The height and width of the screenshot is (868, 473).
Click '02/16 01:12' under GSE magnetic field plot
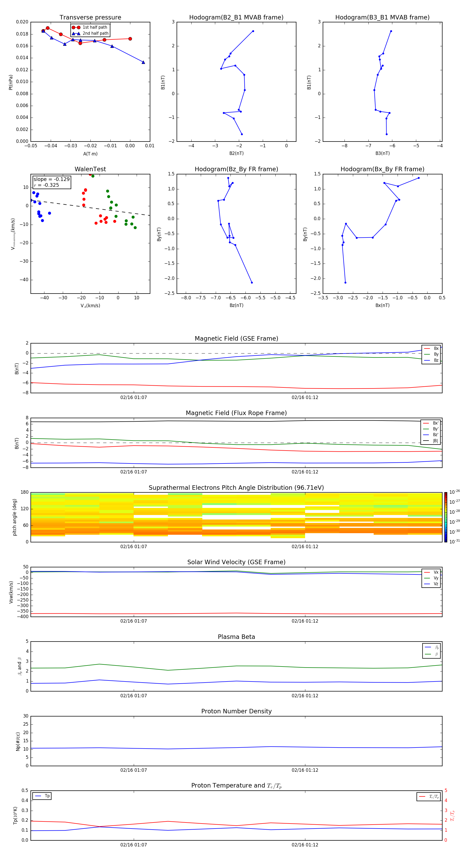[x=305, y=397]
